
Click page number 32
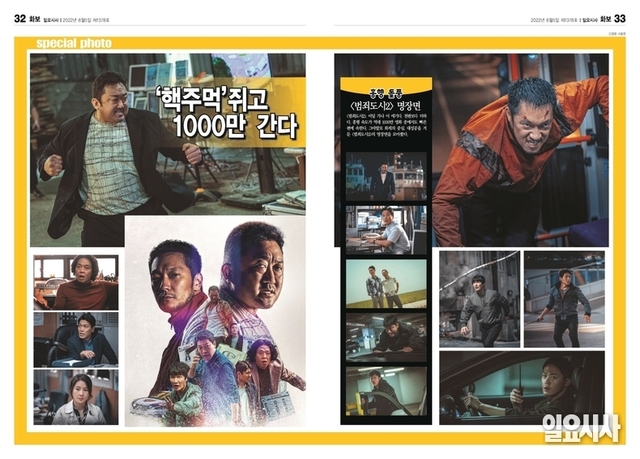(20, 18)
